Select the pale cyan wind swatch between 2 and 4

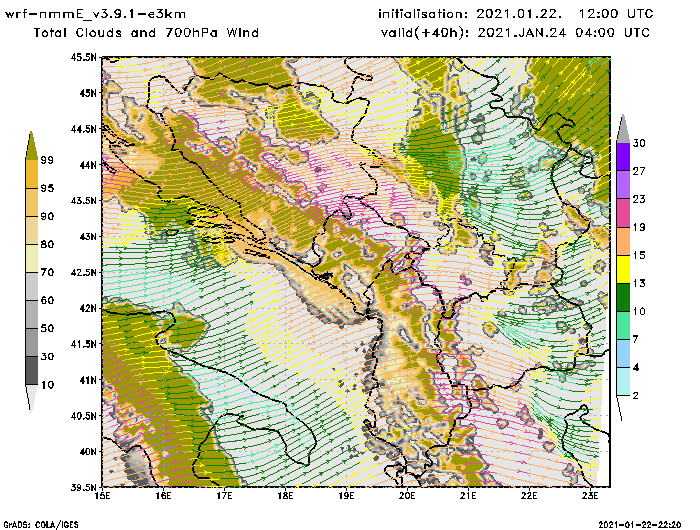click(x=623, y=382)
